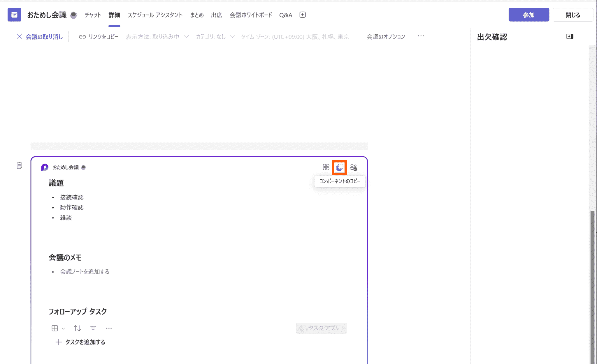Click the 雑談 agenda item
Image resolution: width=597 pixels, height=364 pixels.
66,218
